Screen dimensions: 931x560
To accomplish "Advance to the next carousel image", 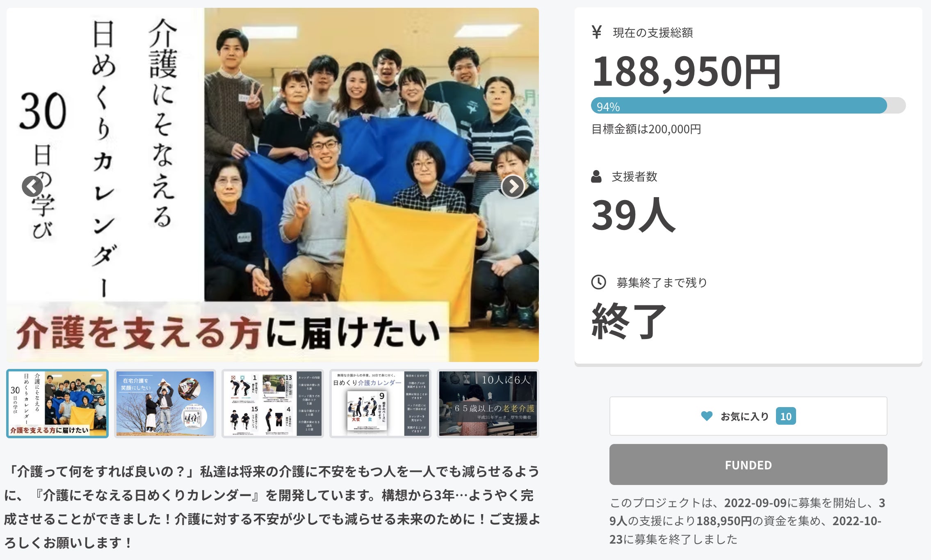I will (513, 187).
